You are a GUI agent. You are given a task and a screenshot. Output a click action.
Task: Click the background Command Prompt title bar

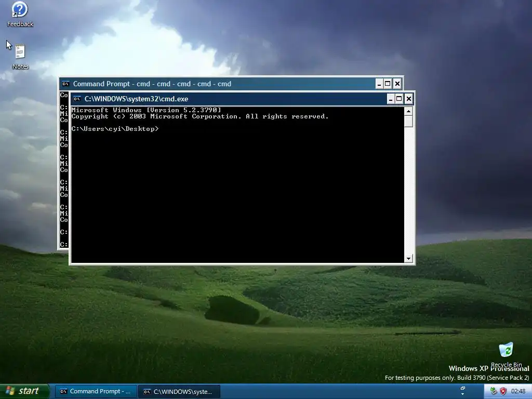point(217,84)
